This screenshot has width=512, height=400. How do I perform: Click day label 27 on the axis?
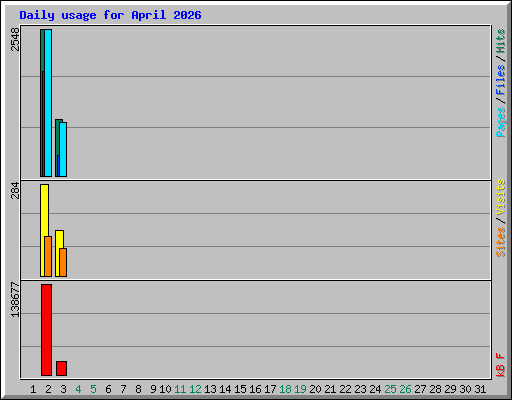click(420, 389)
